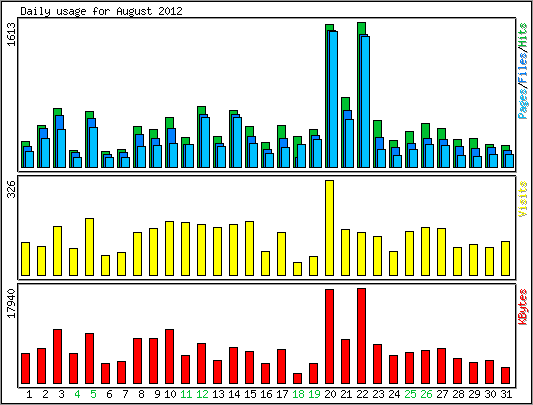Select the 1613 scale value label

tap(11, 34)
